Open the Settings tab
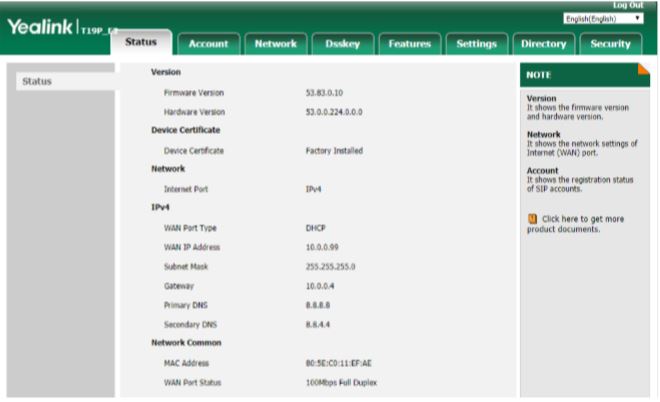The width and height of the screenshot is (660, 402). (476, 43)
